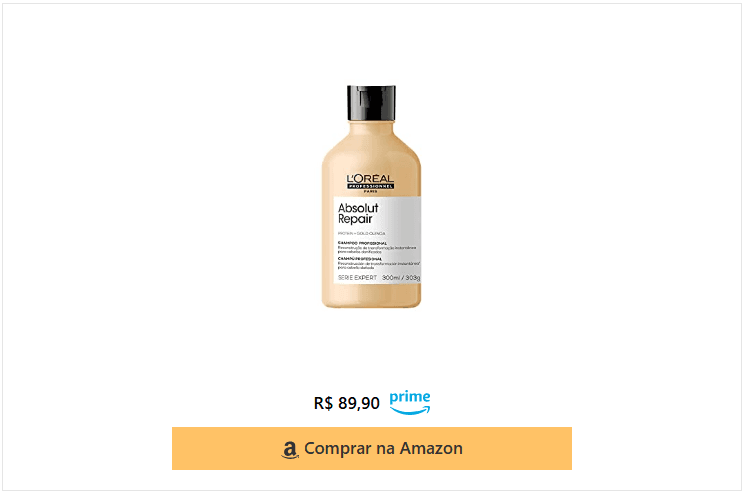Click the golden bottle base below label

(x=371, y=296)
